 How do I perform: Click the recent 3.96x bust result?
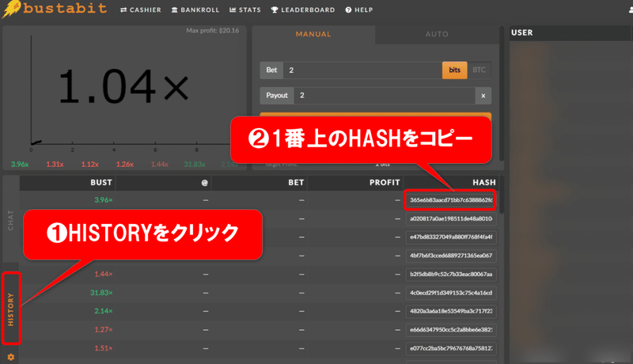tap(20, 165)
